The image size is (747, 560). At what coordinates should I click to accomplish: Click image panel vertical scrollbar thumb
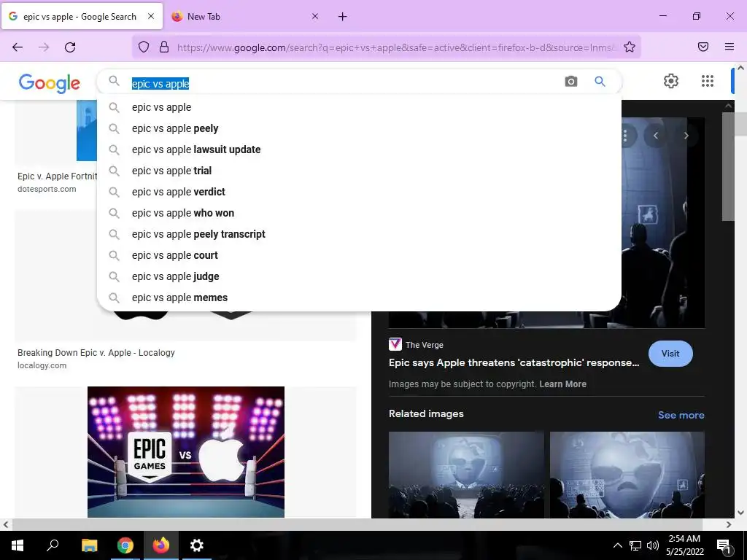point(728,166)
